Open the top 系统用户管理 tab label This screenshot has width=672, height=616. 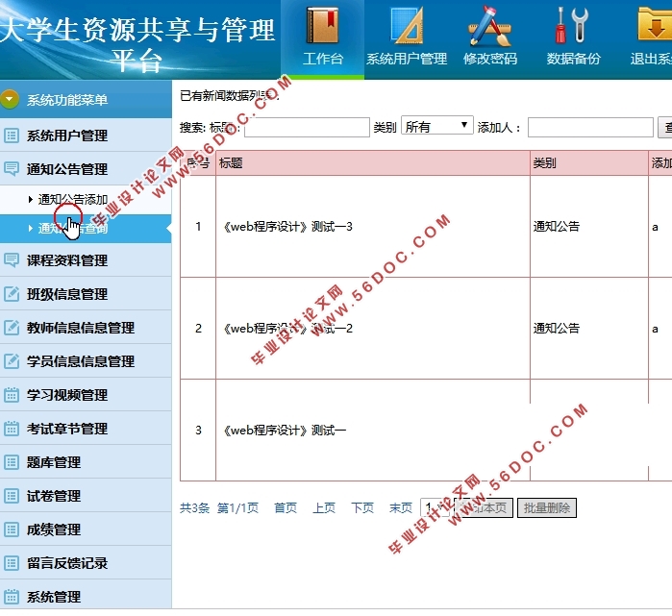(x=407, y=59)
